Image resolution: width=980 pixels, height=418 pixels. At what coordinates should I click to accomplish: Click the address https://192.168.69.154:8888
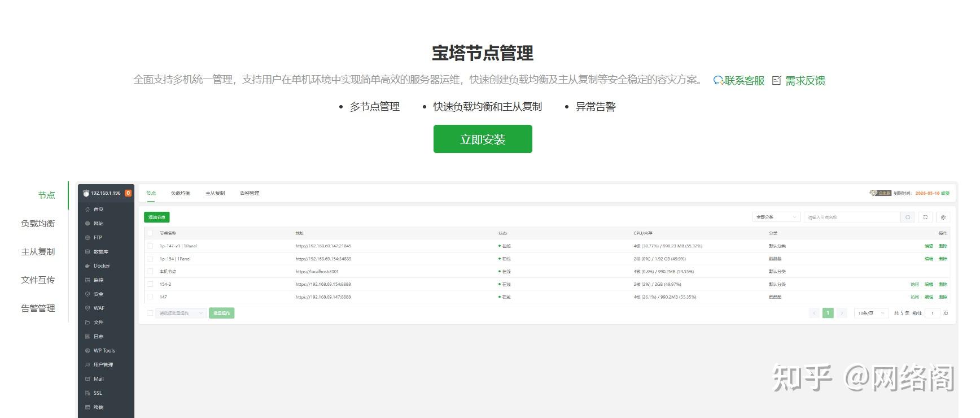pyautogui.click(x=323, y=285)
